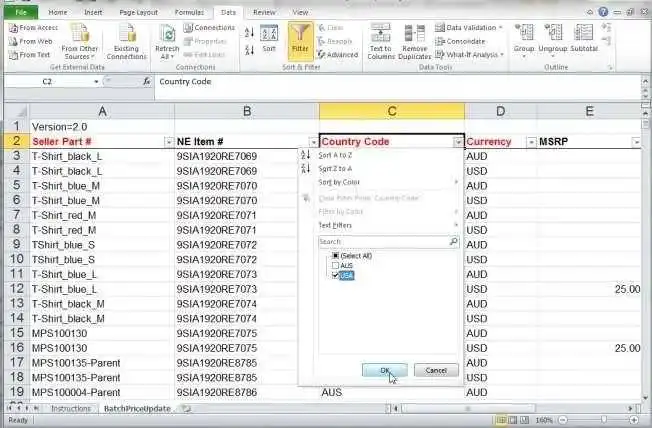Check the AUS filter checkbox

[x=336, y=265]
